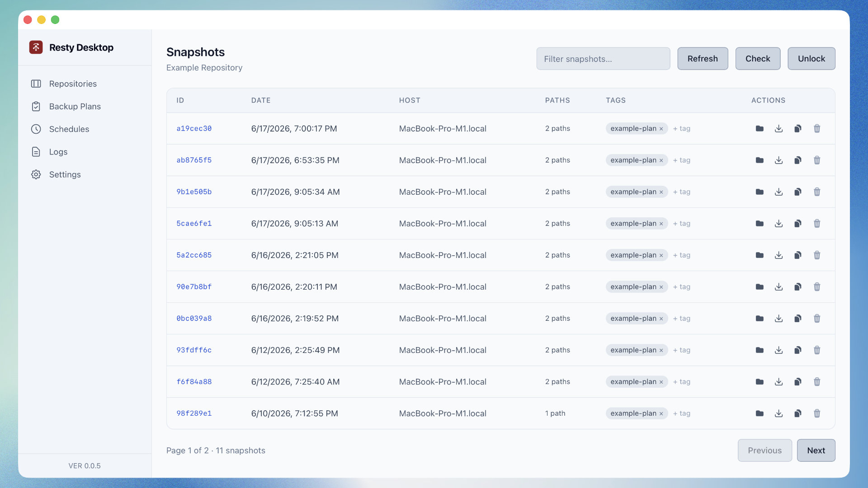Remove example-plan tag from 9b1e505b row
Image resolution: width=868 pixels, height=488 pixels.
coord(661,192)
